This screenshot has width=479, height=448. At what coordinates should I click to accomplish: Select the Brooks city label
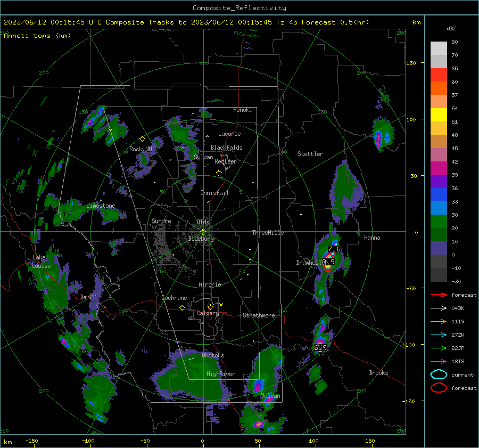[378, 373]
